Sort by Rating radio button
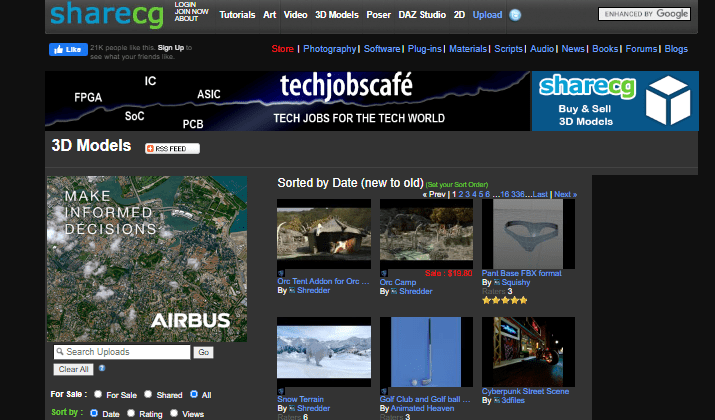This screenshot has width=715, height=420. coord(131,413)
